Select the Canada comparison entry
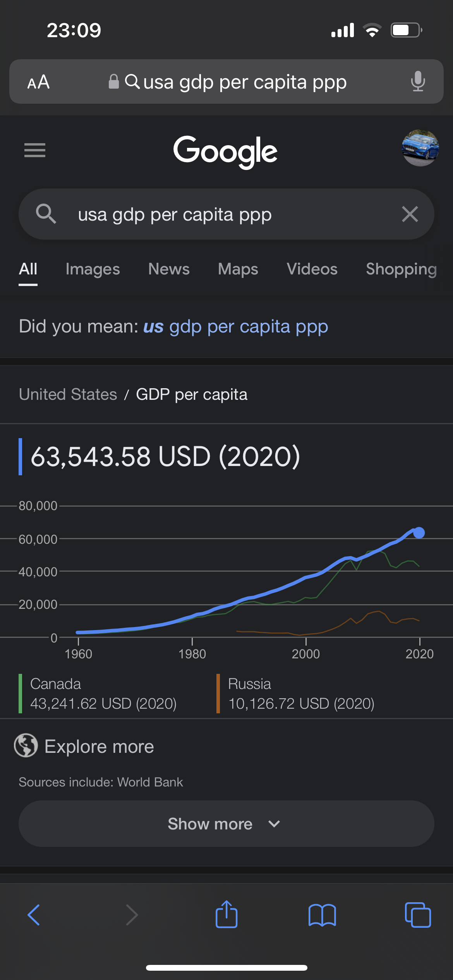The image size is (453, 980). [x=98, y=694]
